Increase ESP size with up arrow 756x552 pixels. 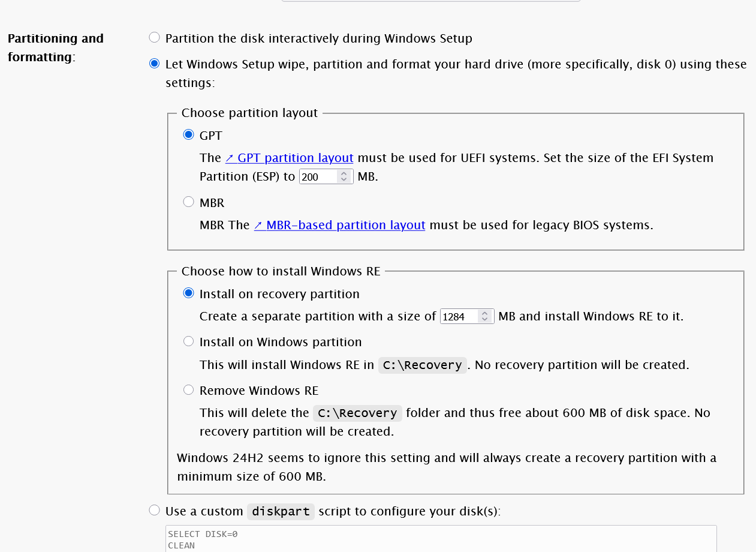pos(344,173)
